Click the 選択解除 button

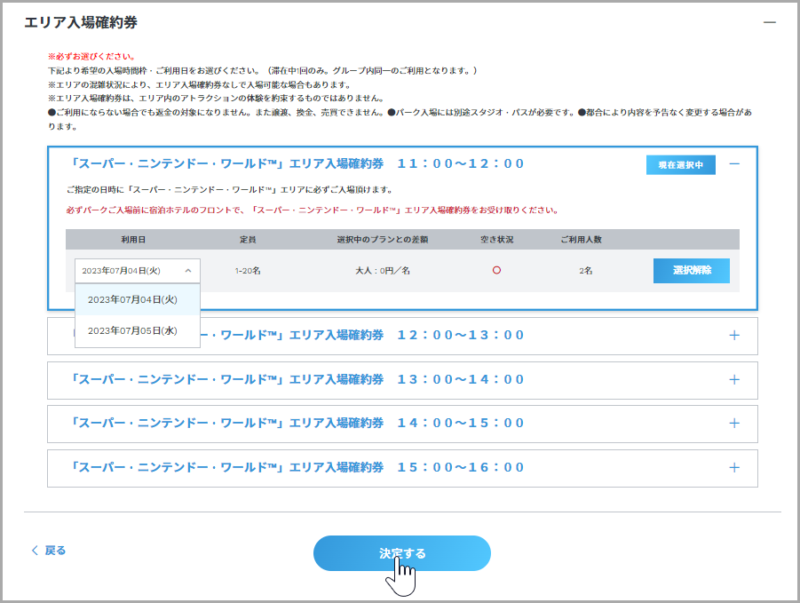pos(691,270)
